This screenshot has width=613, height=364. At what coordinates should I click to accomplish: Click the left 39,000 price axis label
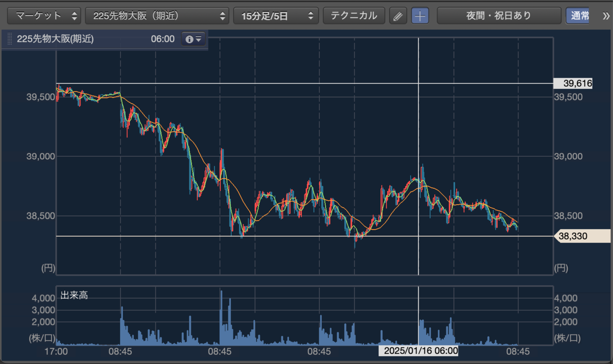click(x=40, y=156)
